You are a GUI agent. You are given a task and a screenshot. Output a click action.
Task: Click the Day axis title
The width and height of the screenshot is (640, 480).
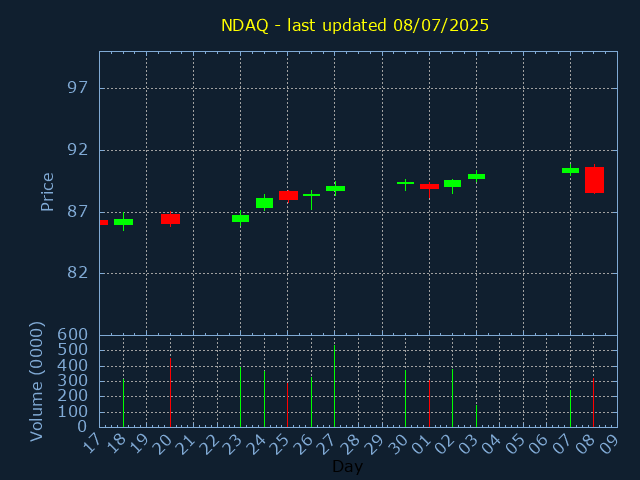(347, 466)
